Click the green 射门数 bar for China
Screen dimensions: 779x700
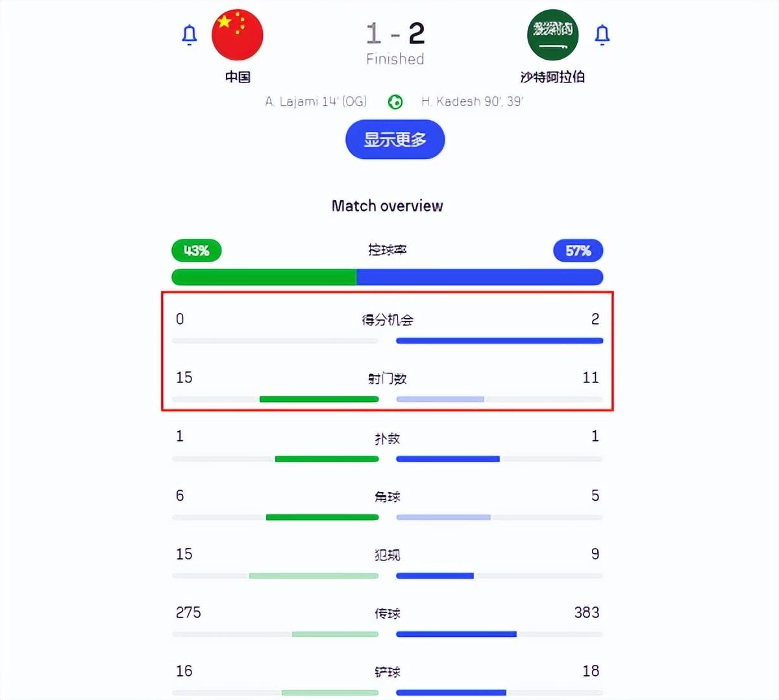(x=319, y=399)
